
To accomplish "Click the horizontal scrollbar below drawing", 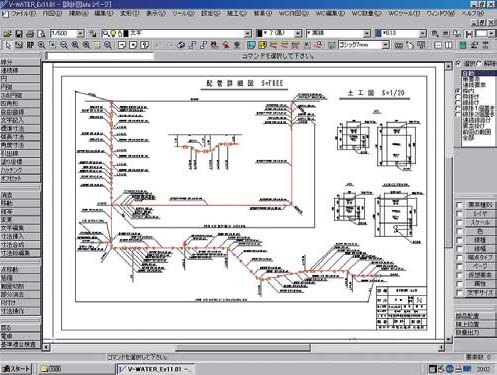I will point(243,348).
